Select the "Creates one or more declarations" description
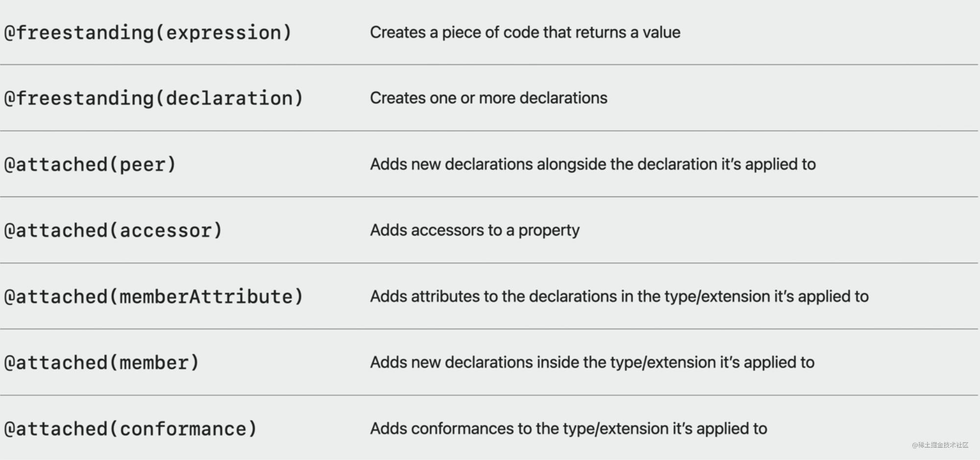Viewport: 980px width, 460px height. point(489,98)
